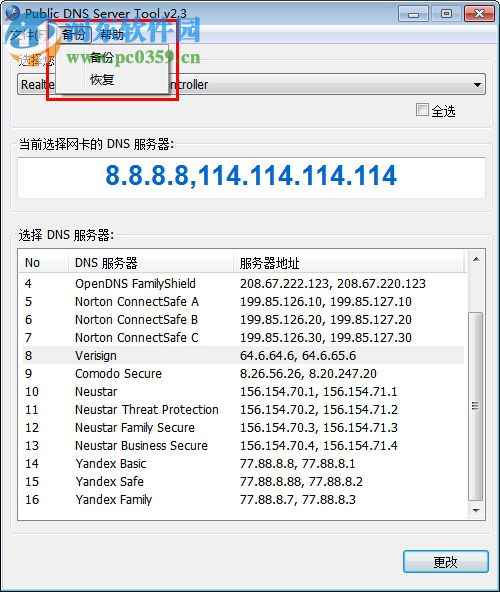Click the current DNS 8.8.8.8,114.114.114.114 field
The width and height of the screenshot is (500, 592).
click(251, 177)
